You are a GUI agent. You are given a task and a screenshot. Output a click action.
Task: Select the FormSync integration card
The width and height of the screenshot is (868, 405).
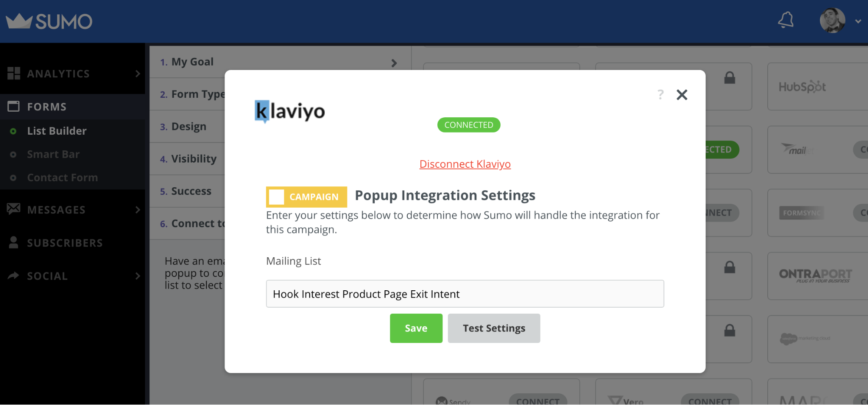point(818,213)
